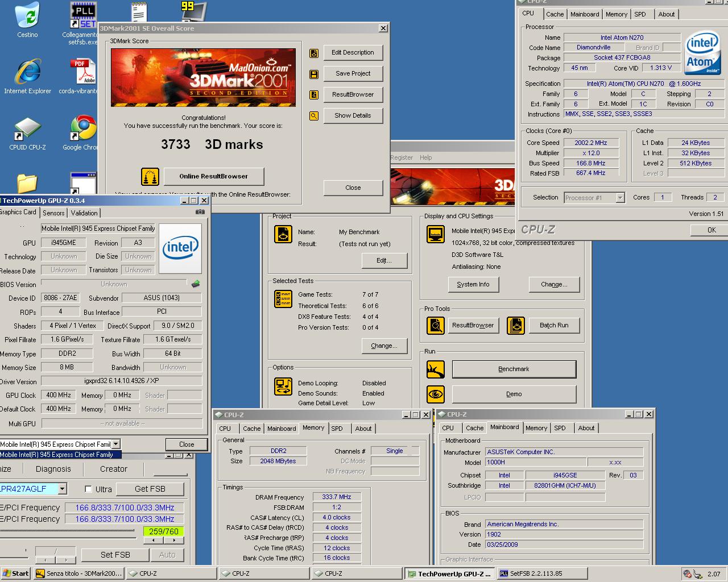Screen dimensions: 728x582
Task: Click the Save Project floppy disk icon
Action: pos(313,74)
